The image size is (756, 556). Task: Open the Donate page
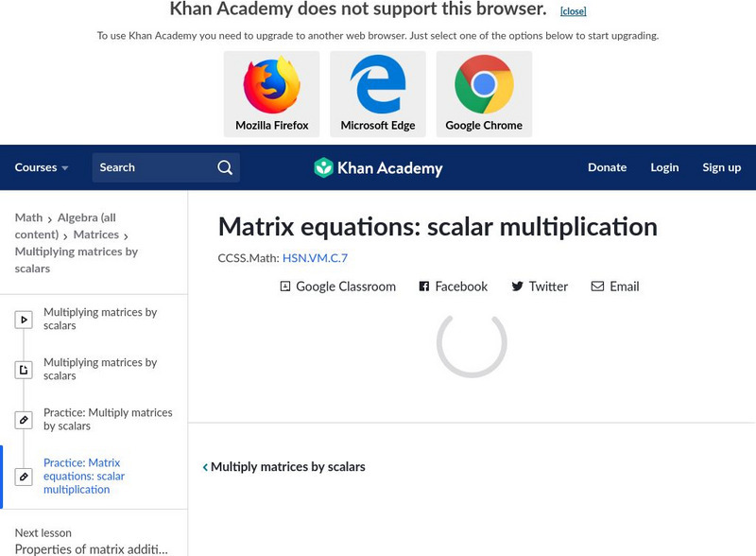pos(607,167)
